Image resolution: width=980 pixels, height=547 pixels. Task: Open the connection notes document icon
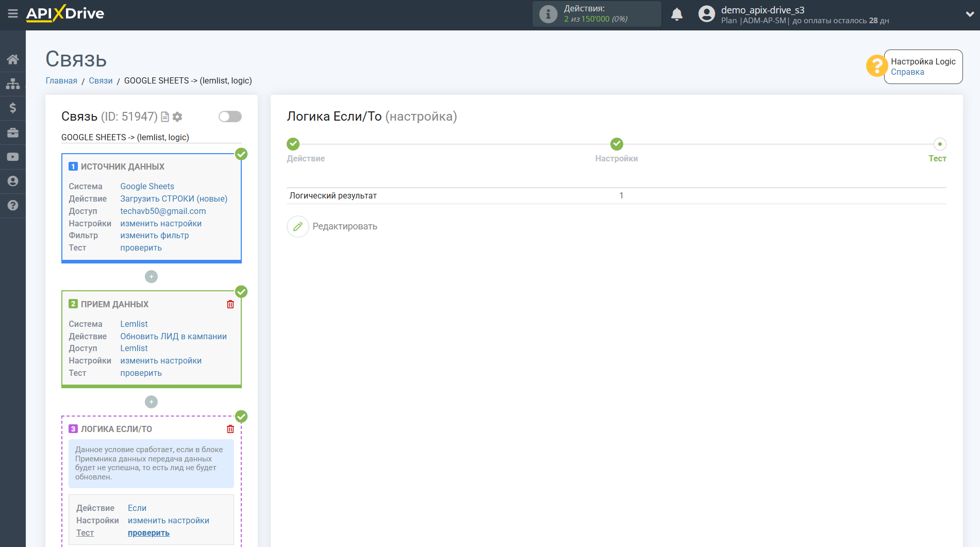click(165, 117)
